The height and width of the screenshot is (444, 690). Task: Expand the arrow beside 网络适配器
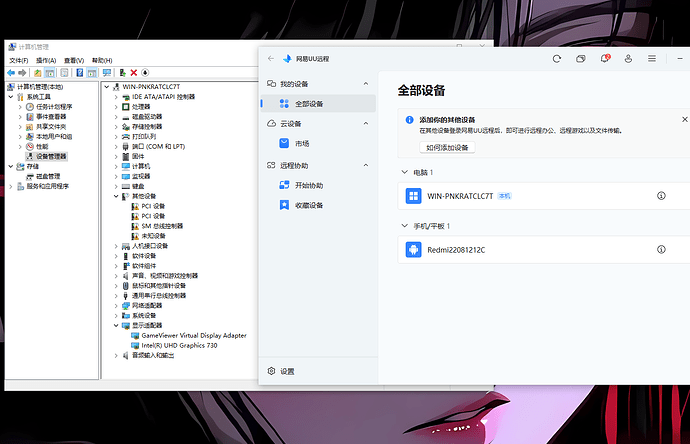pos(116,306)
